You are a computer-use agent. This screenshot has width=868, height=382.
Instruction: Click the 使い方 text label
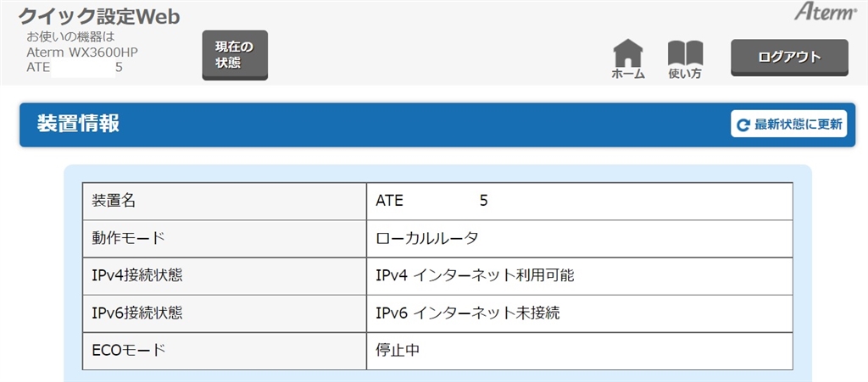pyautogui.click(x=685, y=75)
